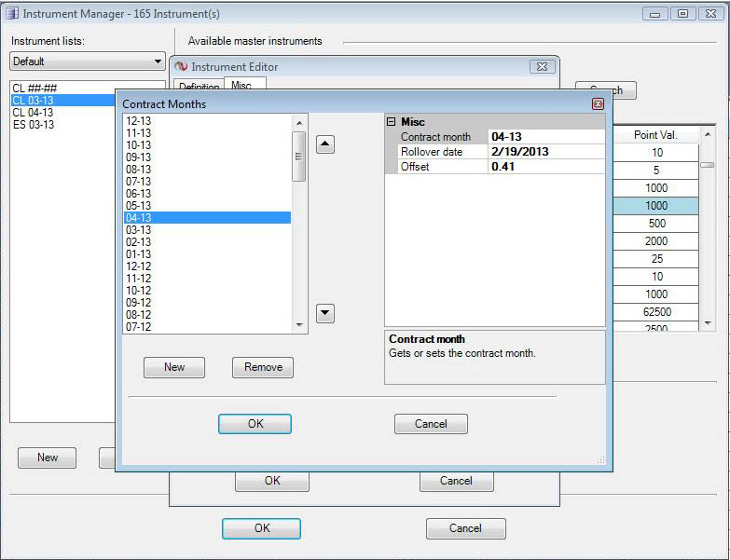The width and height of the screenshot is (730, 560).
Task: Select the Offset property label
Action: tap(443, 167)
